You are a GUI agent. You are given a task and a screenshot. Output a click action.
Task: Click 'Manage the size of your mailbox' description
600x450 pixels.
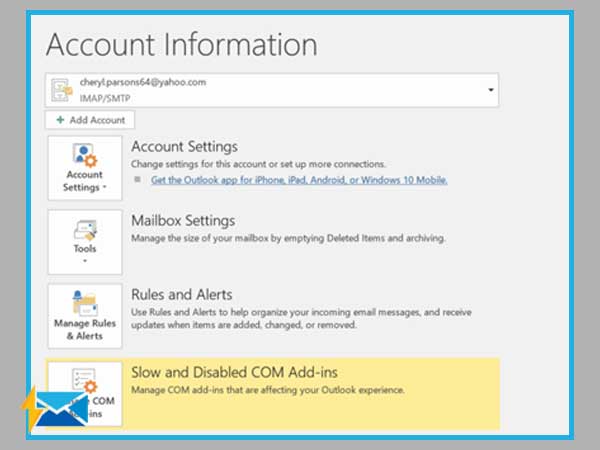point(288,238)
